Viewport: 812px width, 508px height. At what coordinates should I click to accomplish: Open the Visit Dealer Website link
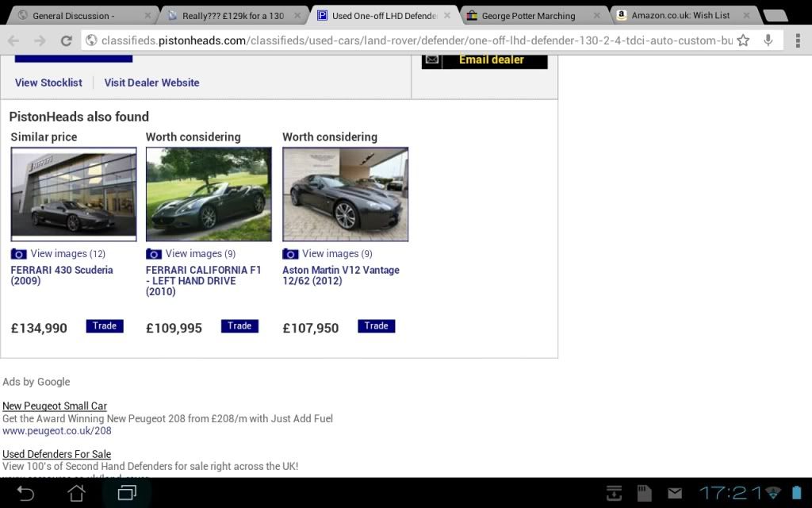click(x=151, y=83)
